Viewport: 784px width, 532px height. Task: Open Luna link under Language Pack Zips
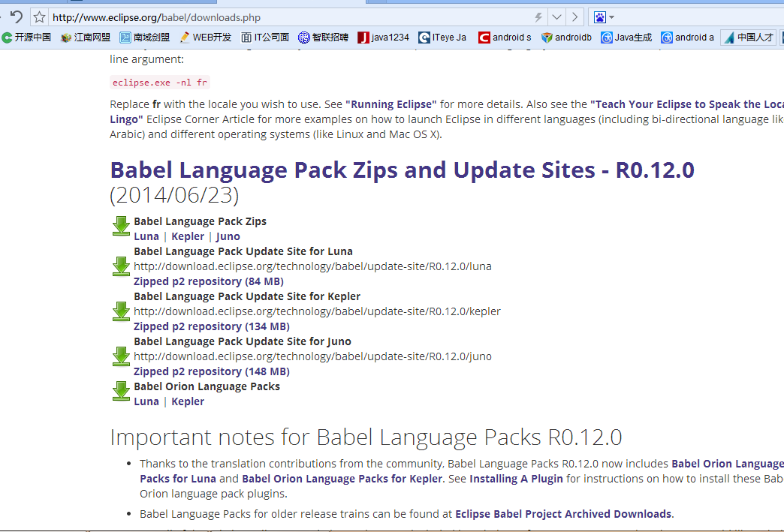(x=146, y=236)
